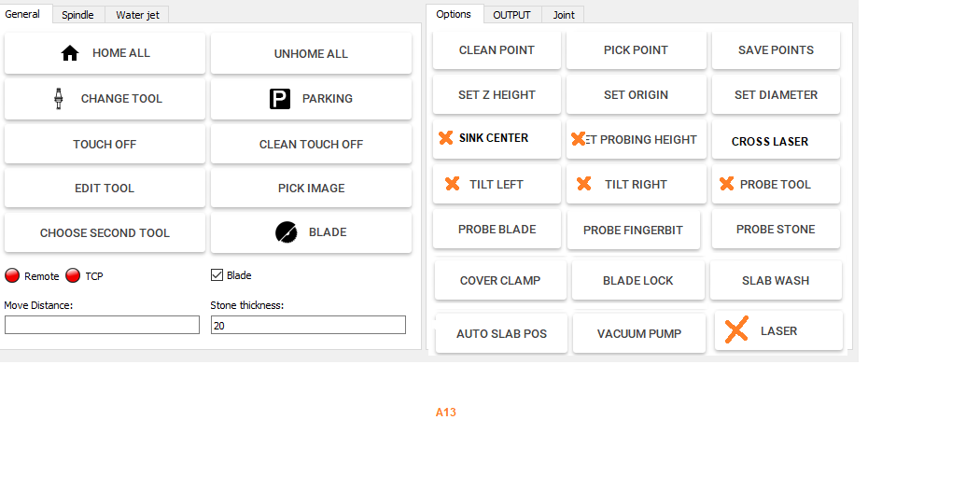The width and height of the screenshot is (980, 504).
Task: Open the Joint tab
Action: 564,15
